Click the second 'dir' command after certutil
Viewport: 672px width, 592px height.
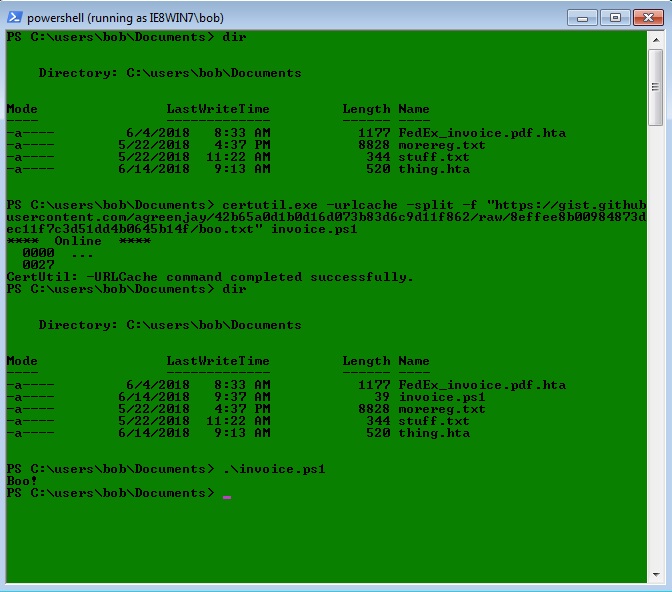point(234,289)
